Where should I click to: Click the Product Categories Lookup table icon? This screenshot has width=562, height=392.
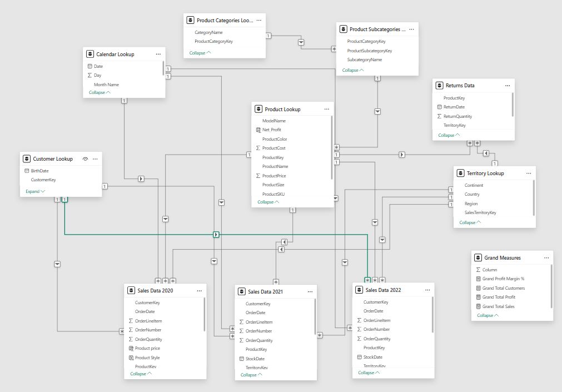(190, 20)
